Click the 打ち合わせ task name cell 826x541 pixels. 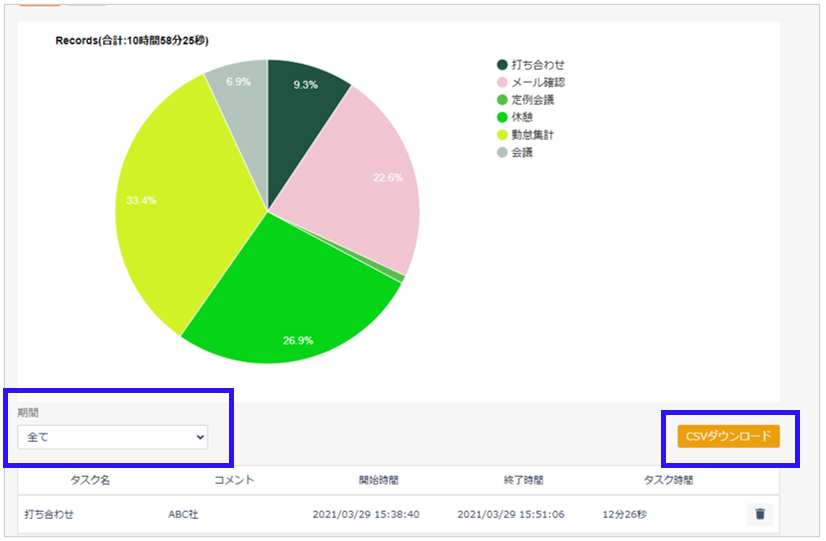(49, 514)
